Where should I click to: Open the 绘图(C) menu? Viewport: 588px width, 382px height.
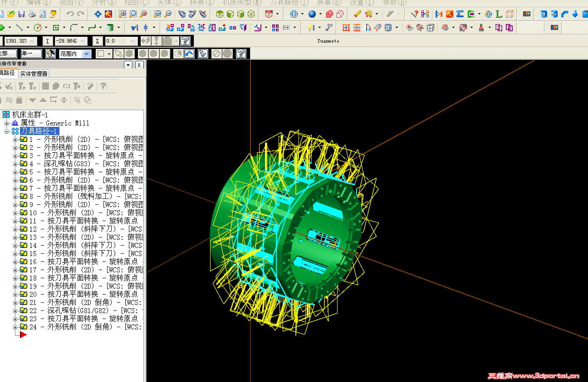137,3
